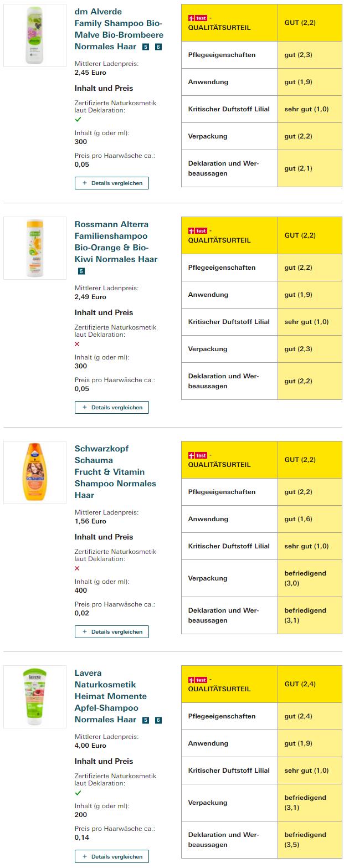Click footnote 5 badge beside Lavera Apfel-Shampoo

click(146, 720)
